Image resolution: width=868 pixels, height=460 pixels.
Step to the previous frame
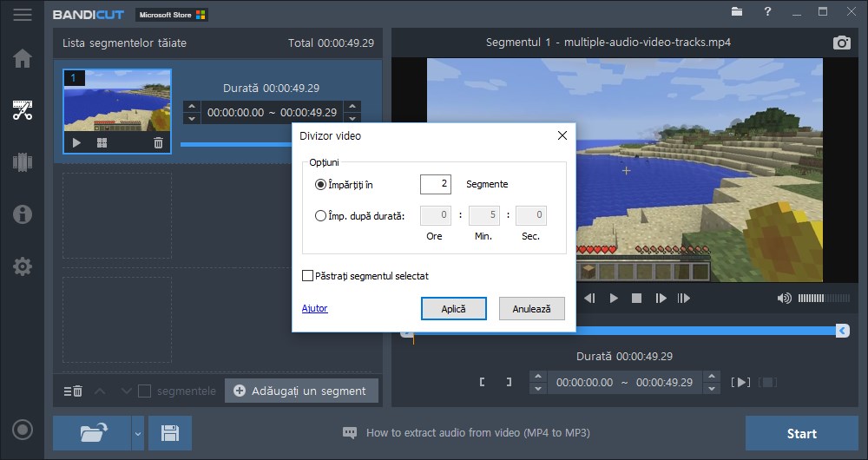(589, 299)
